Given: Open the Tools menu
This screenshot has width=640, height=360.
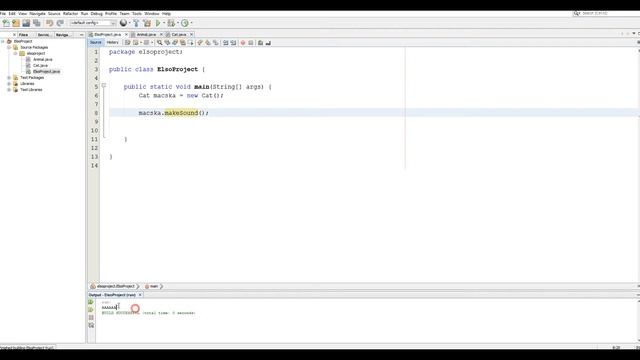Looking at the screenshot, I should pos(137,13).
